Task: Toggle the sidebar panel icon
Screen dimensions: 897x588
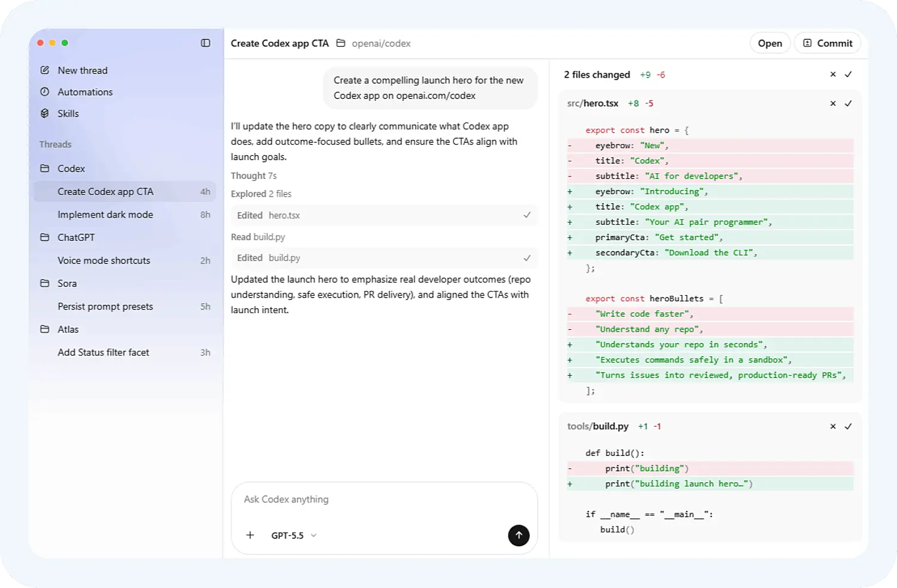Action: [206, 43]
